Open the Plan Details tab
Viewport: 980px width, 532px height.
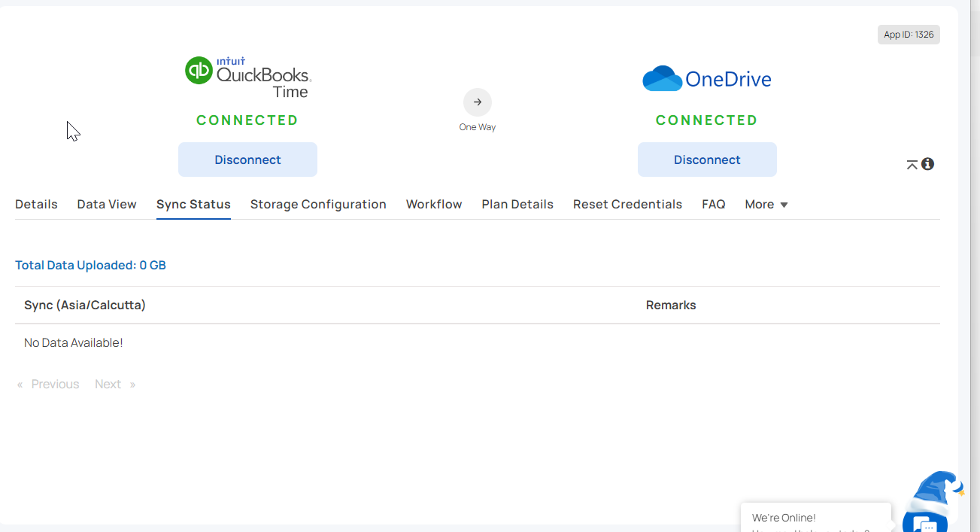pyautogui.click(x=517, y=205)
